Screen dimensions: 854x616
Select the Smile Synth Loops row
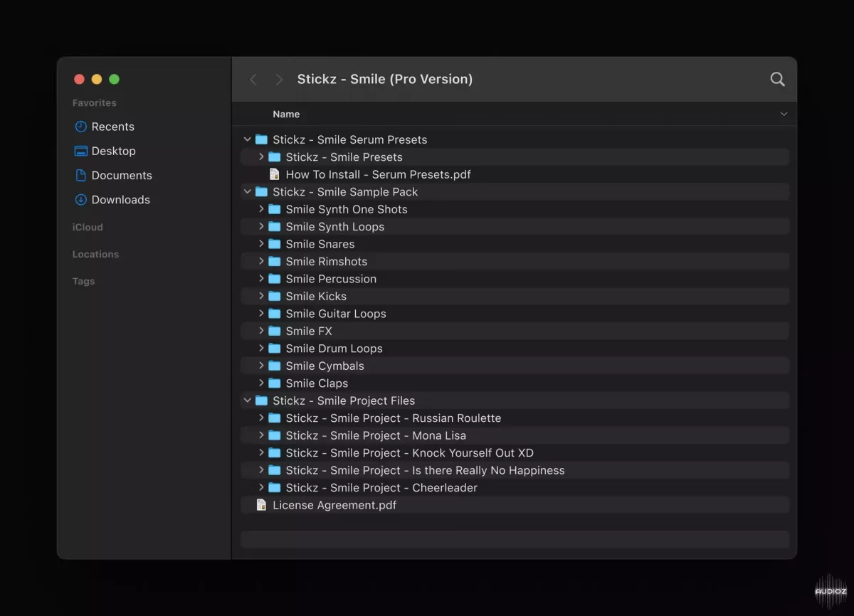pos(515,227)
